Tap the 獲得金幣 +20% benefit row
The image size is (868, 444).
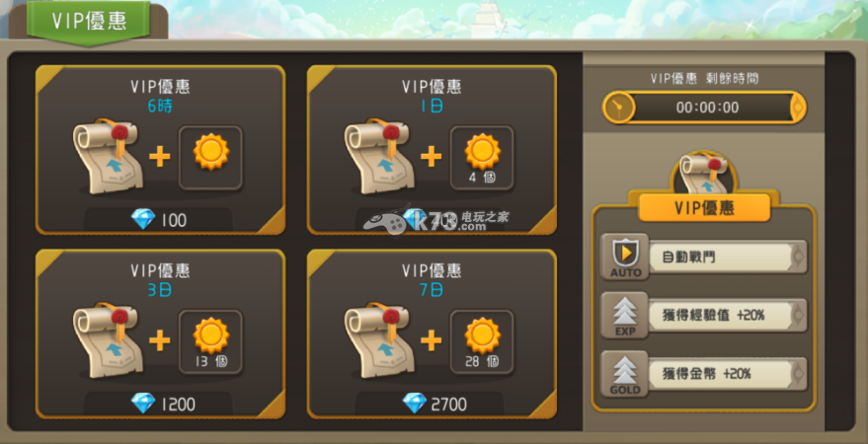728,374
